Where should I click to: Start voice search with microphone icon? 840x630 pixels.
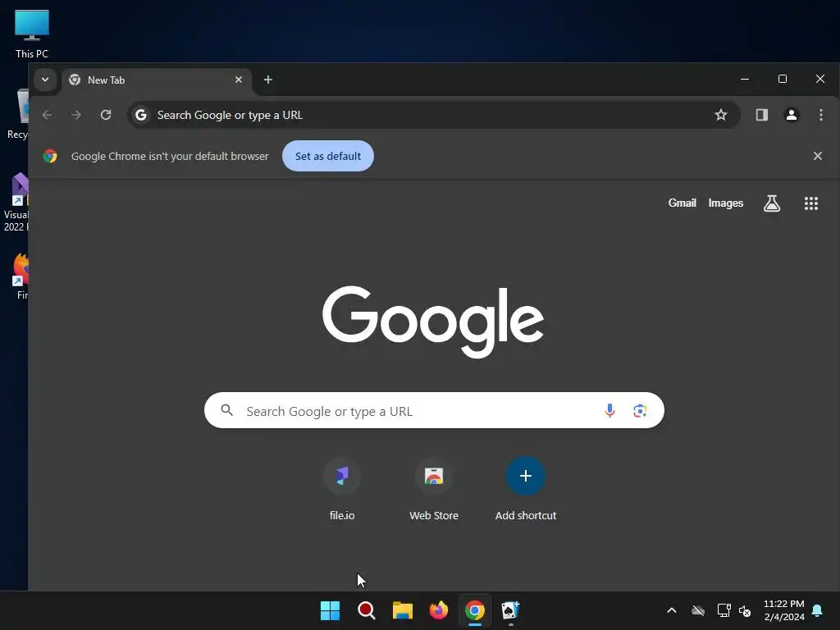coord(609,410)
